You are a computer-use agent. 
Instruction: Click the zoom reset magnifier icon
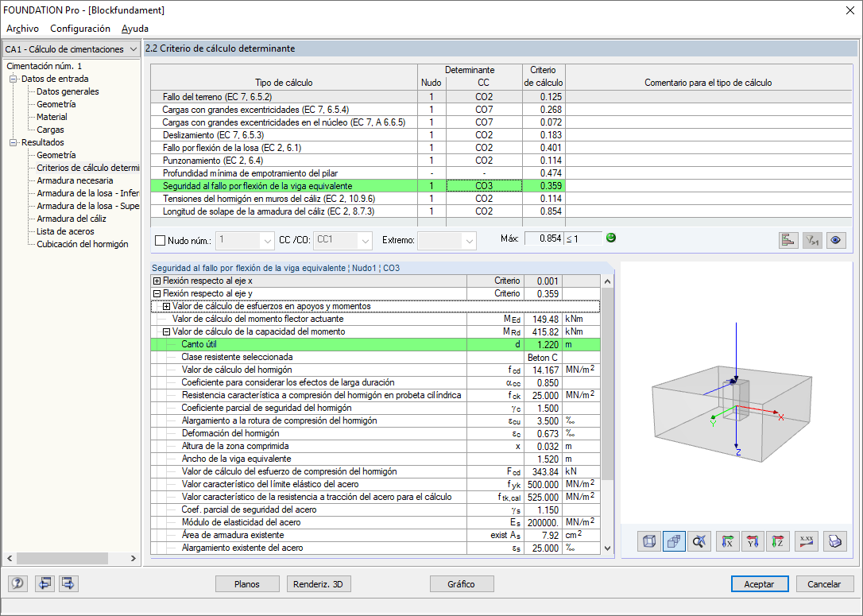(699, 541)
